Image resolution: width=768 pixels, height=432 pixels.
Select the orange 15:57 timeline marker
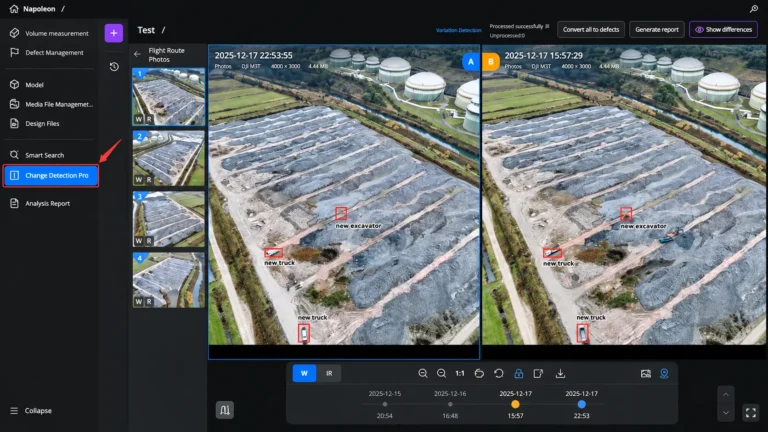(x=515, y=405)
